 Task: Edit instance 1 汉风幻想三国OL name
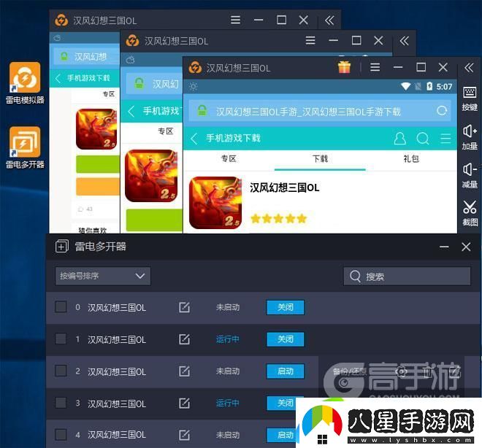pos(184,339)
